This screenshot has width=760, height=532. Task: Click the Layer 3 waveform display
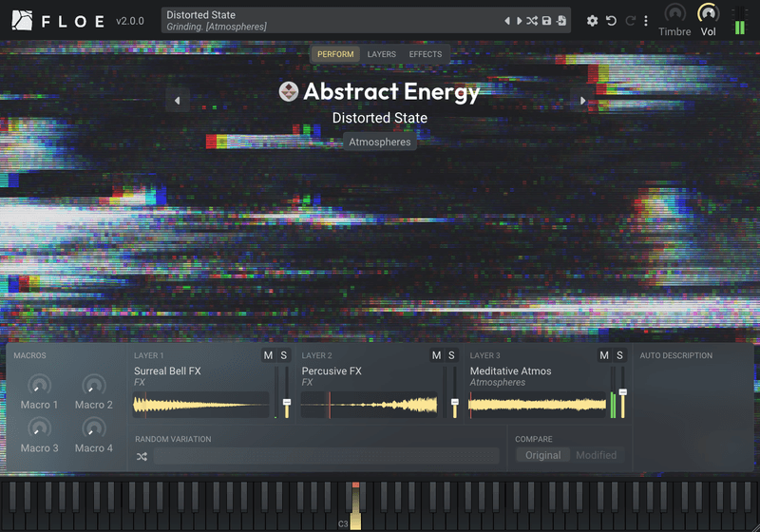click(537, 405)
